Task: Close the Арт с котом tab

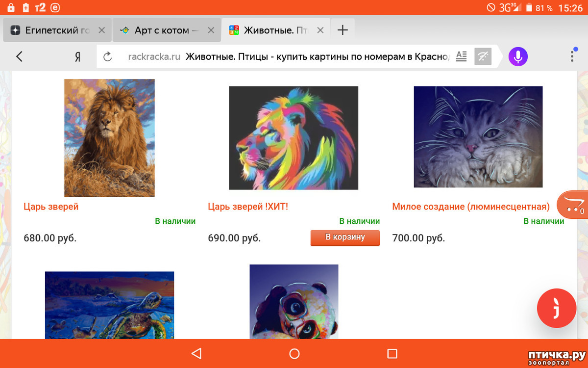Action: (x=211, y=30)
